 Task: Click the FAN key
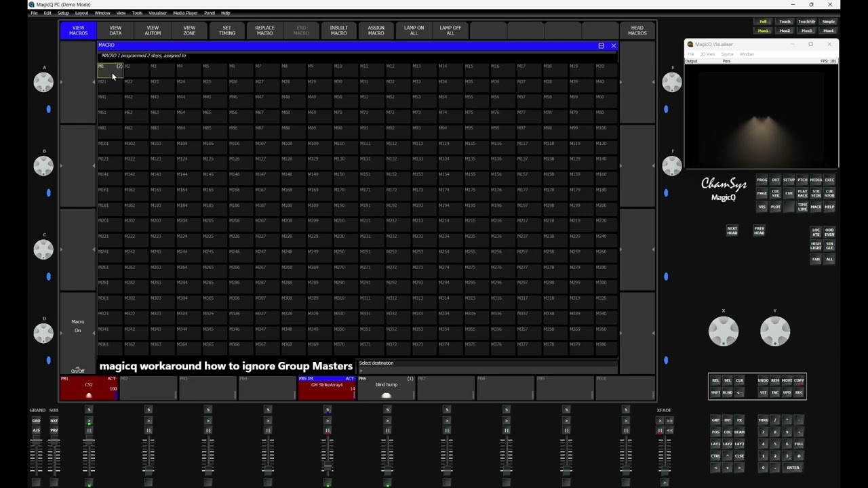tap(816, 259)
